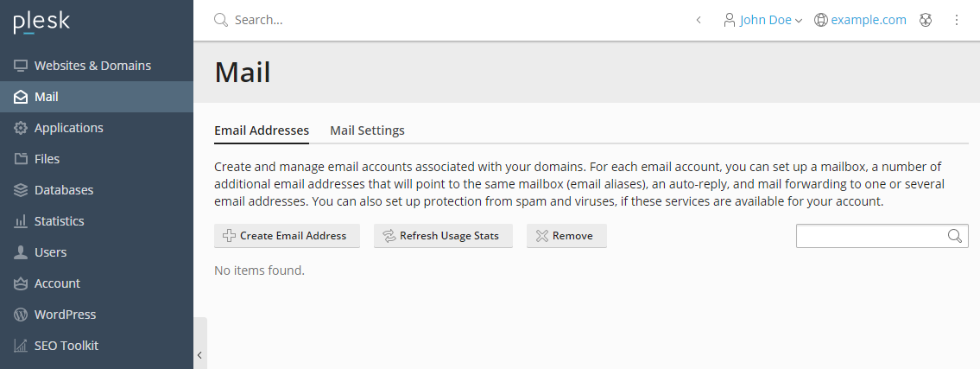Open the Files folder icon

[x=21, y=159]
